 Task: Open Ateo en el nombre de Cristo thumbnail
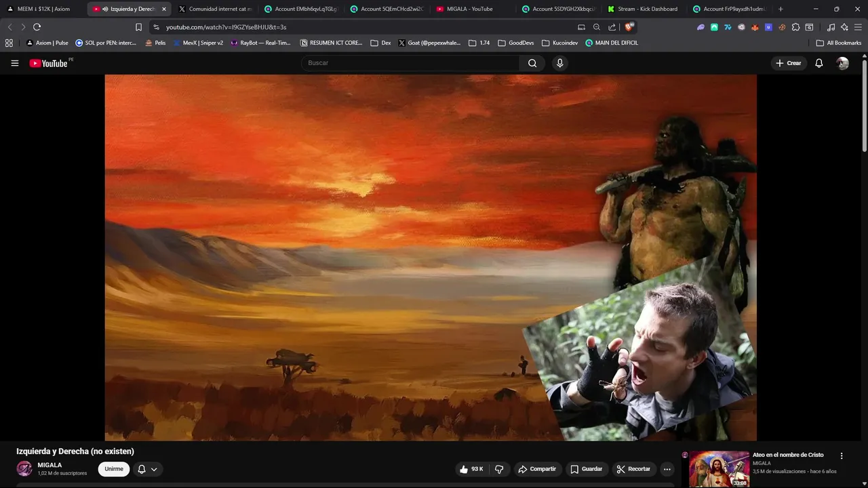pos(719,469)
